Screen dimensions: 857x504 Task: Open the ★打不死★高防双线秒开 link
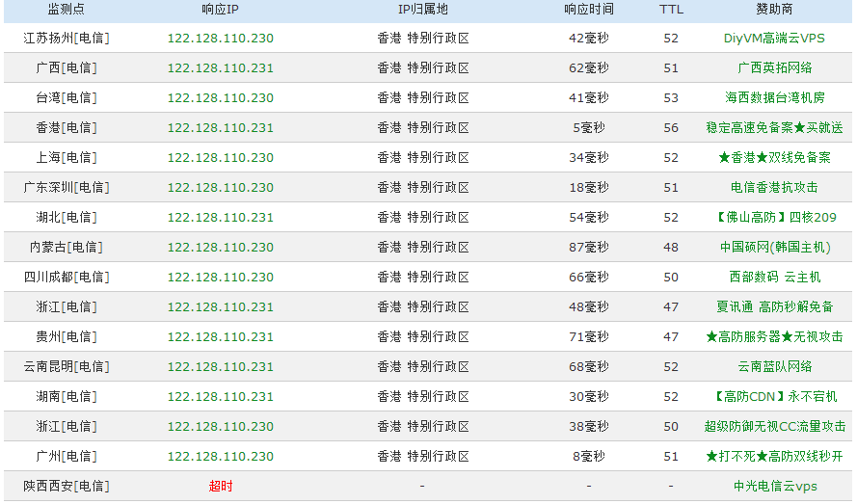pos(774,457)
